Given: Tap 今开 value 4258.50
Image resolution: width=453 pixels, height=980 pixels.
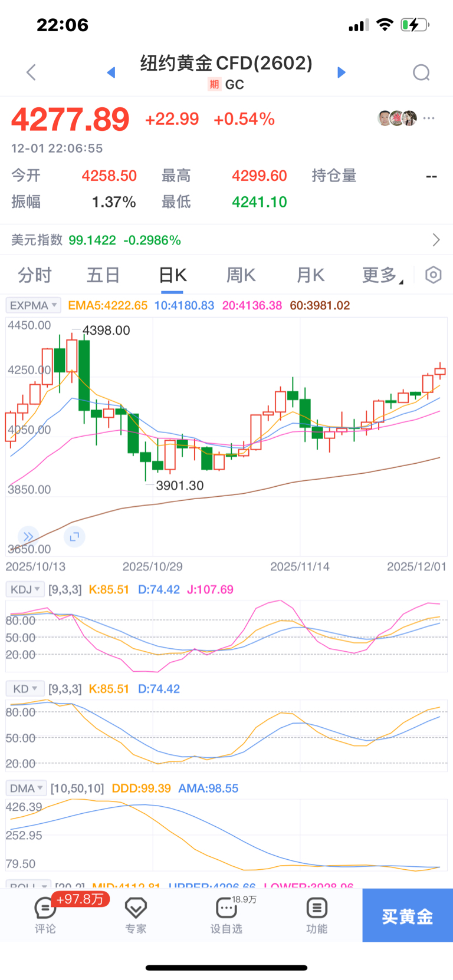Looking at the screenshot, I should tap(109, 176).
